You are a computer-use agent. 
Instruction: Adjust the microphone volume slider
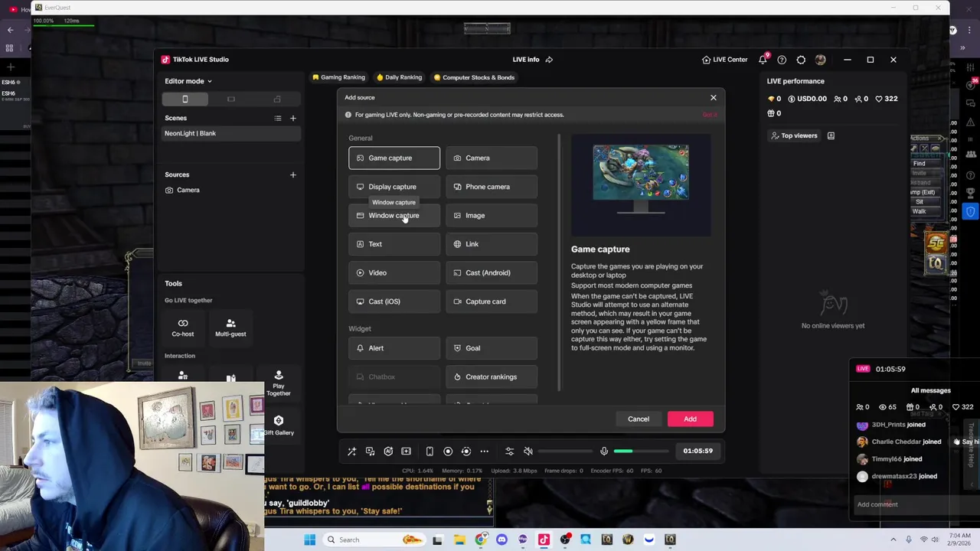click(x=642, y=452)
